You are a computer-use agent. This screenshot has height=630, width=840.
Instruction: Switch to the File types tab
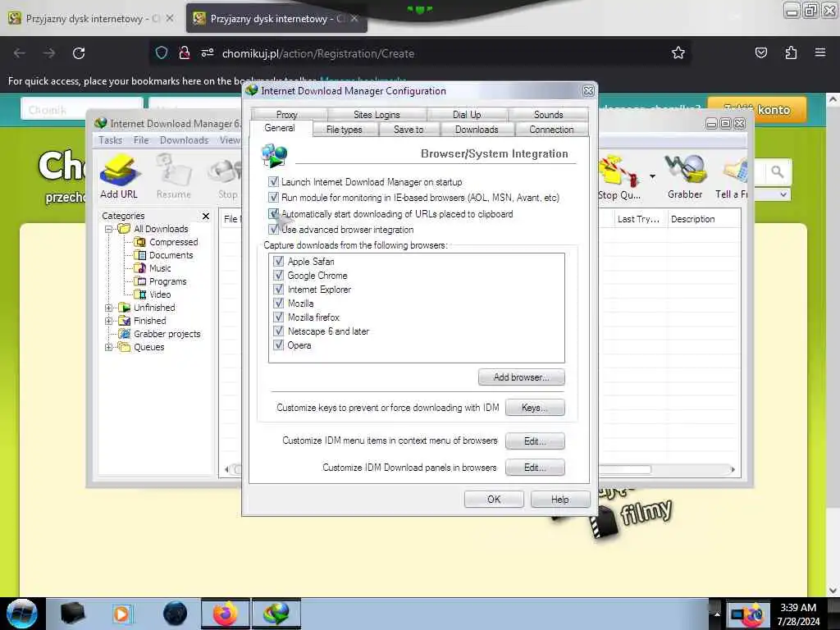(x=345, y=129)
